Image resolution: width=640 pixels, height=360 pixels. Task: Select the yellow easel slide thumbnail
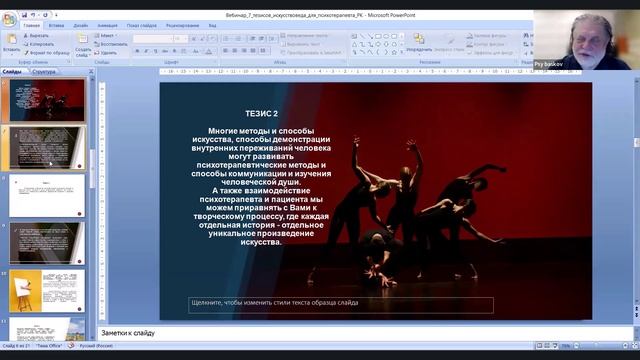(x=47, y=291)
